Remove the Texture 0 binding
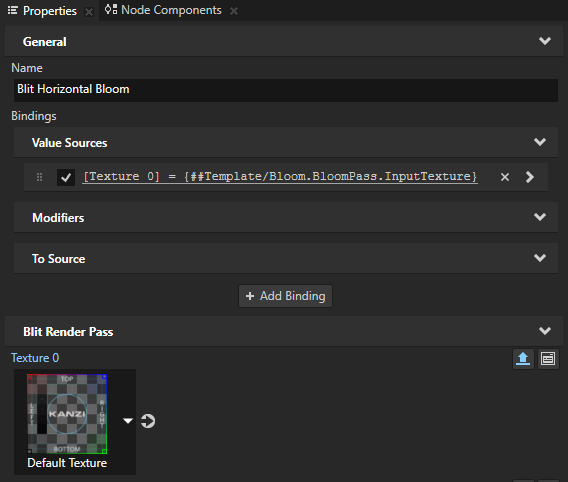The height and width of the screenshot is (482, 568). [x=505, y=177]
